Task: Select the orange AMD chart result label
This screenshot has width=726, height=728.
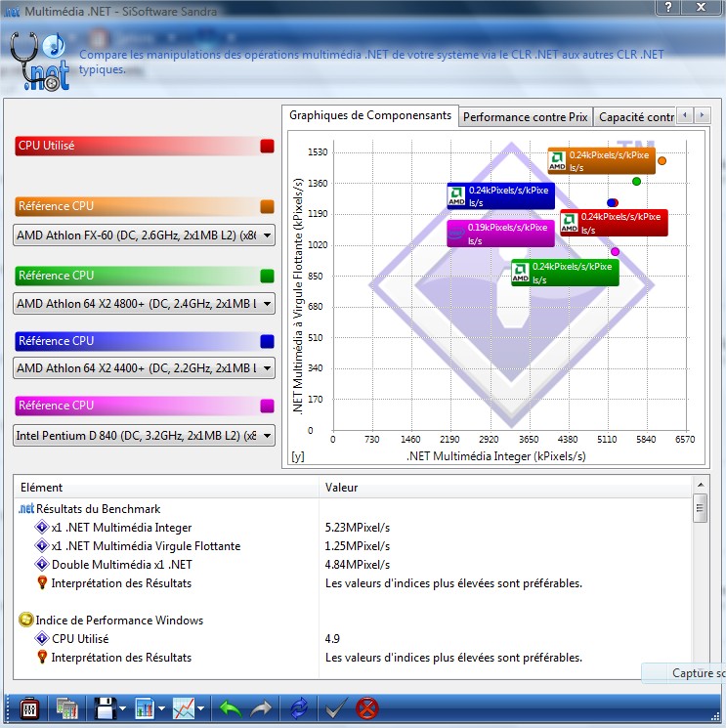Action: click(601, 160)
